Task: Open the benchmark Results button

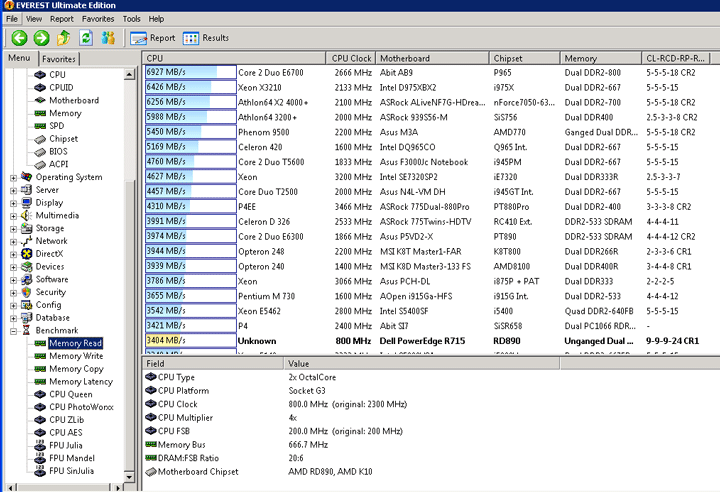Action: tap(206, 38)
